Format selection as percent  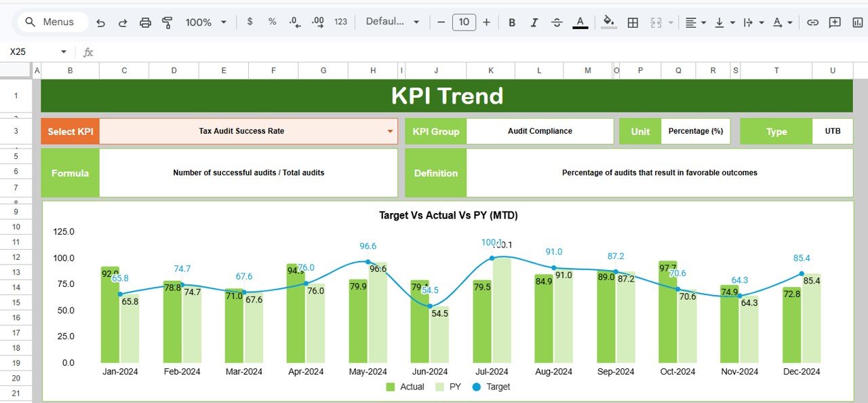click(x=271, y=22)
